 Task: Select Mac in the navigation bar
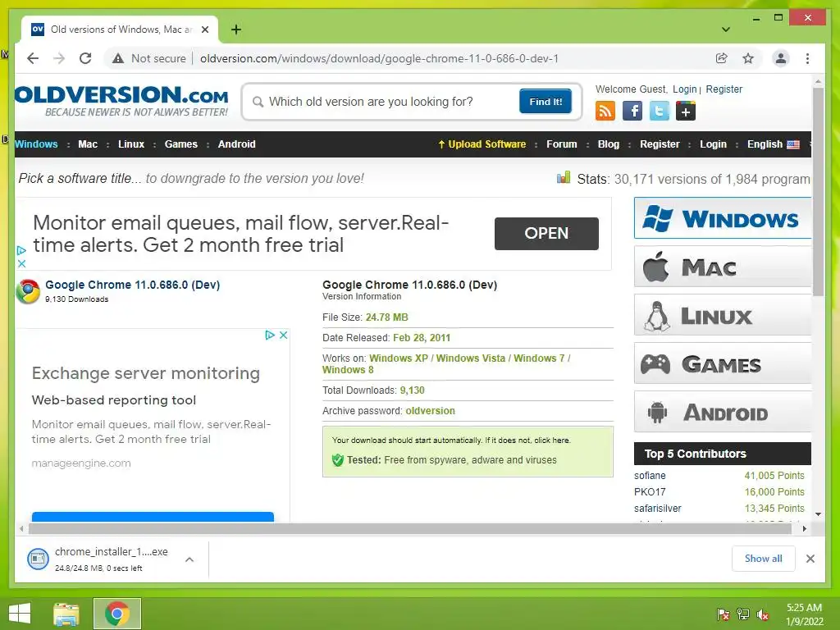pos(88,144)
